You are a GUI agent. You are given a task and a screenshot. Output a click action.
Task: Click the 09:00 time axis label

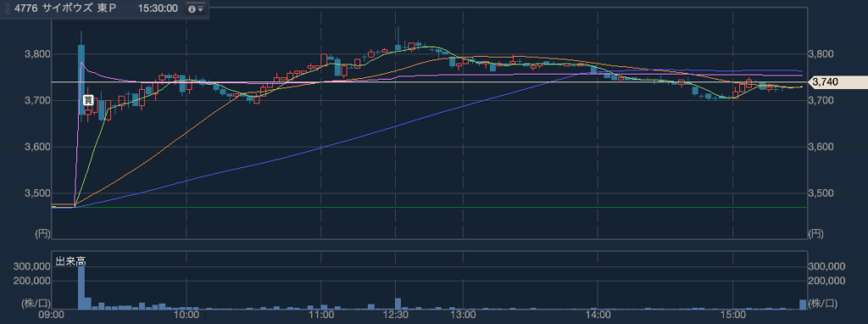tap(51, 316)
